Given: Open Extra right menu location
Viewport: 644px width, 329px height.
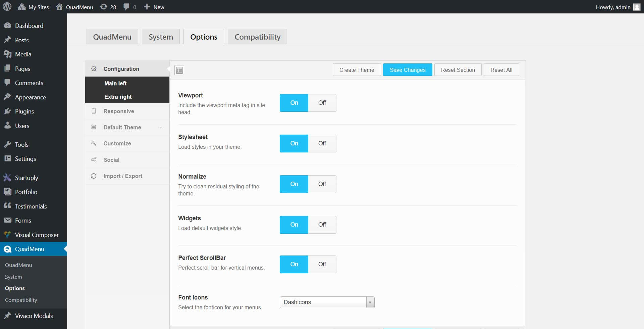Looking at the screenshot, I should (127, 97).
